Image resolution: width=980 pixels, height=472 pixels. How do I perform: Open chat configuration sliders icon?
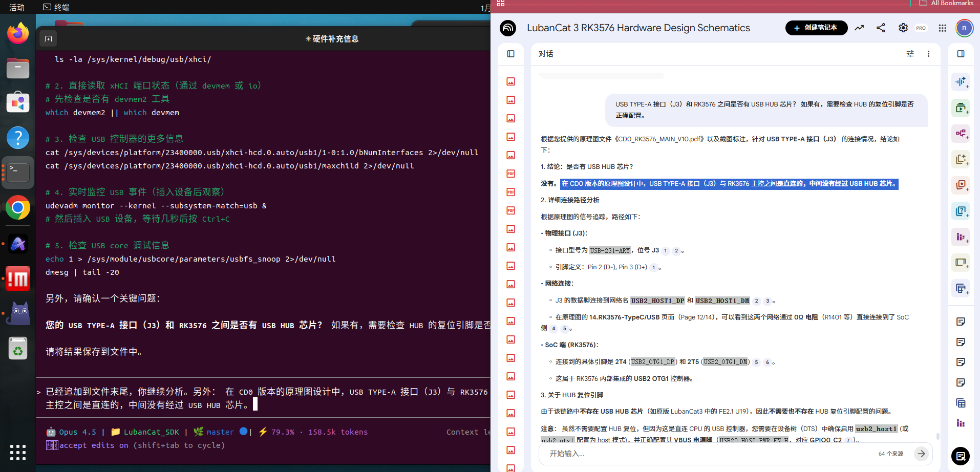click(x=910, y=54)
